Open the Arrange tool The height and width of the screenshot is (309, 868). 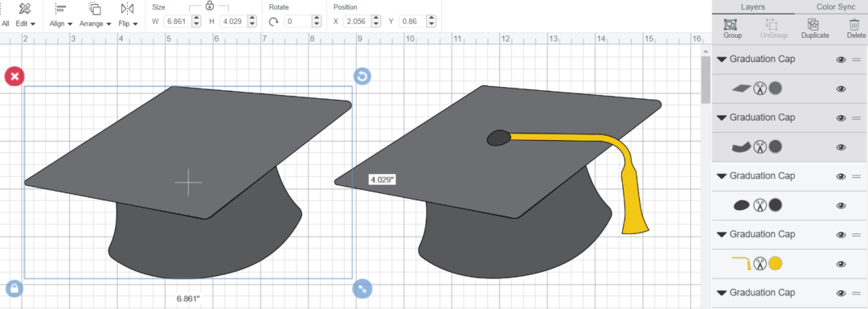[x=95, y=8]
